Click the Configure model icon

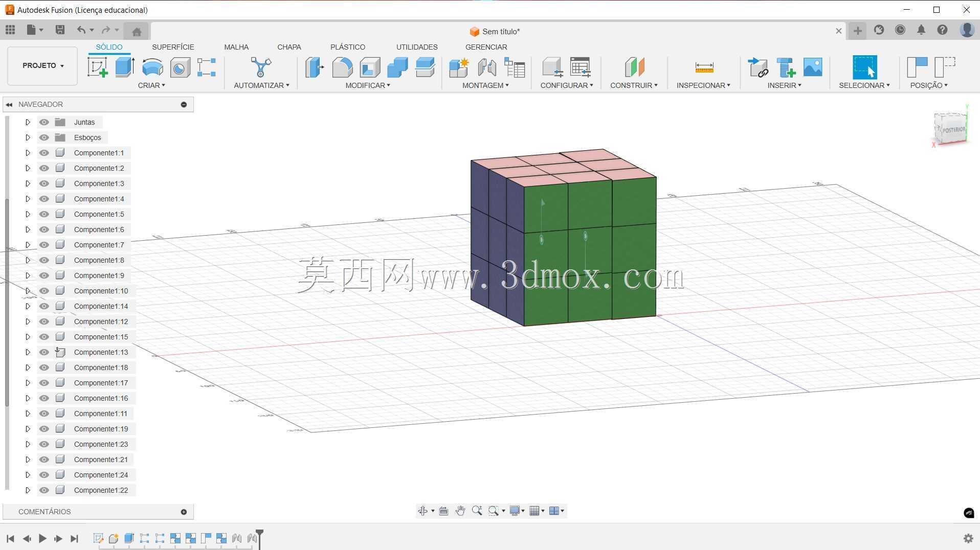pyautogui.click(x=552, y=67)
